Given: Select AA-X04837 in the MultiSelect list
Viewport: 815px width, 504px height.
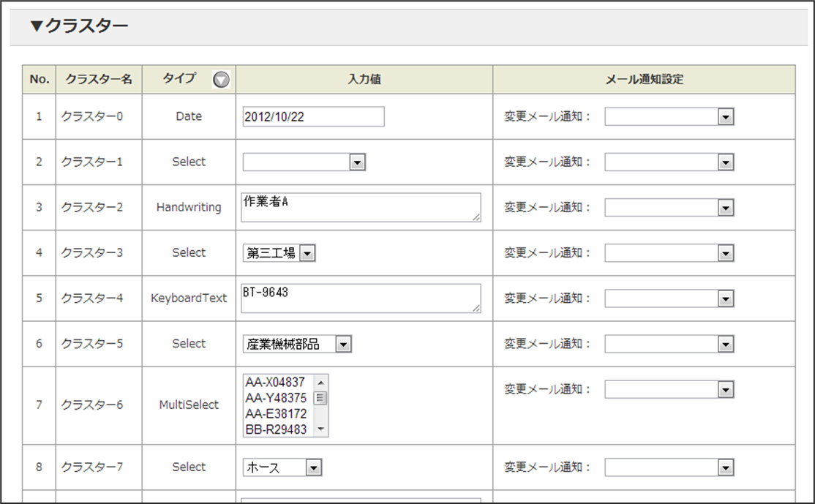Looking at the screenshot, I should (x=276, y=383).
